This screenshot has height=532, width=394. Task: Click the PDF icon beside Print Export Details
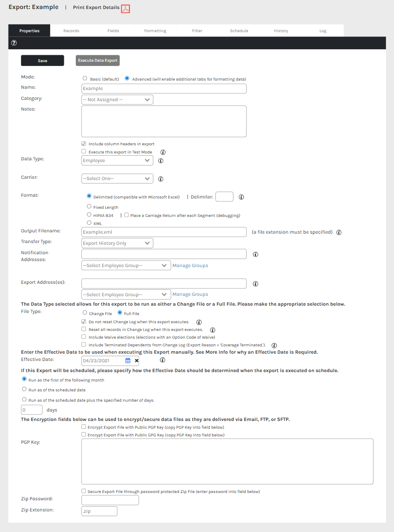pyautogui.click(x=125, y=9)
